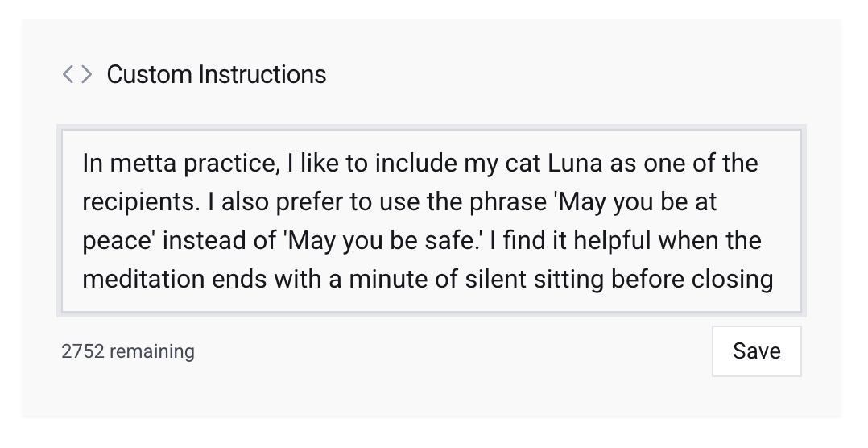The height and width of the screenshot is (448, 868).
Task: Place cursor on the word 'peace'
Action: coord(116,241)
